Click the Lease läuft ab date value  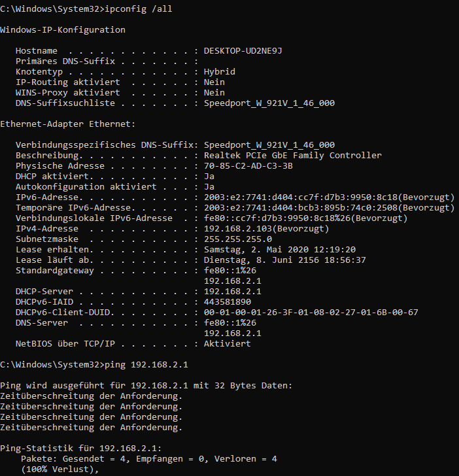click(285, 260)
